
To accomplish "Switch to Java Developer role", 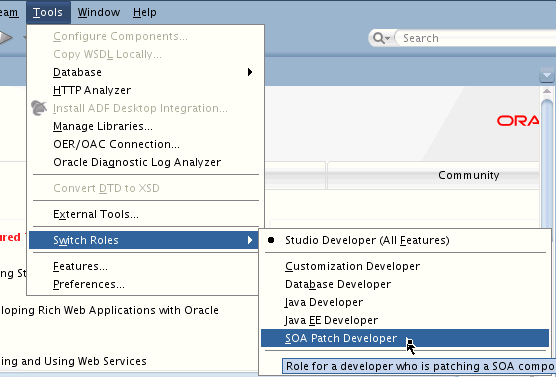I will [405, 302].
